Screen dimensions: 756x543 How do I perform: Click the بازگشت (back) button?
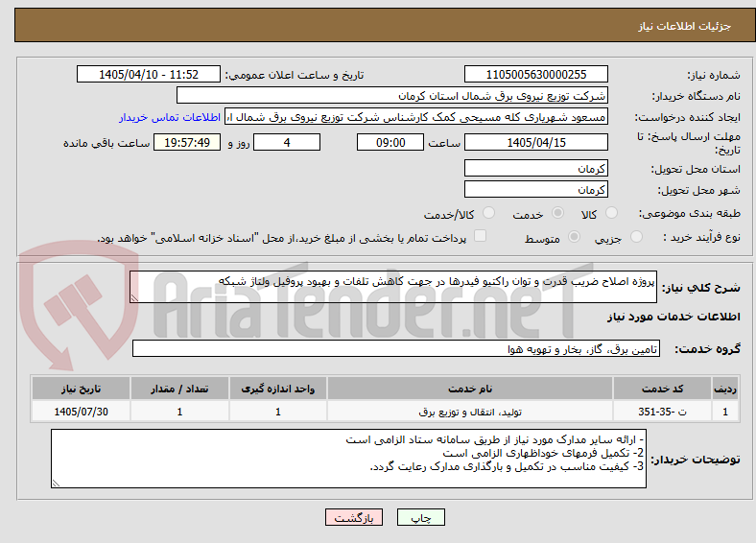(354, 517)
